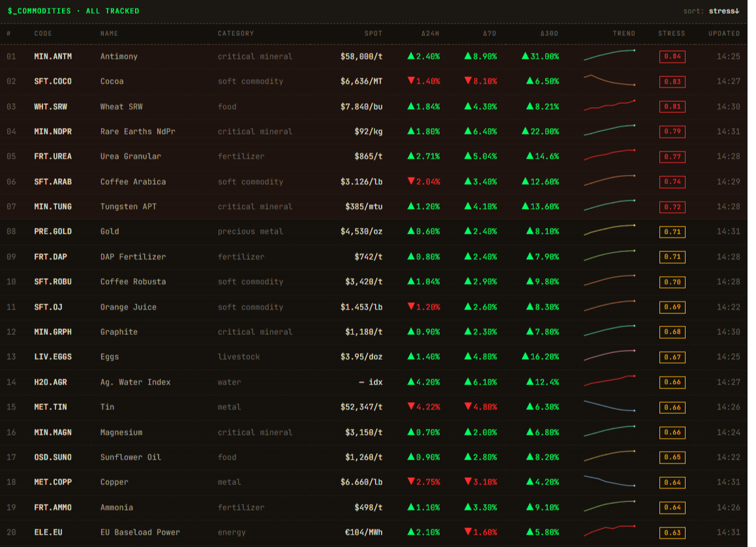Screen dimensions: 756x547
Task: Sort by the CATEGORY column header
Action: tap(235, 33)
